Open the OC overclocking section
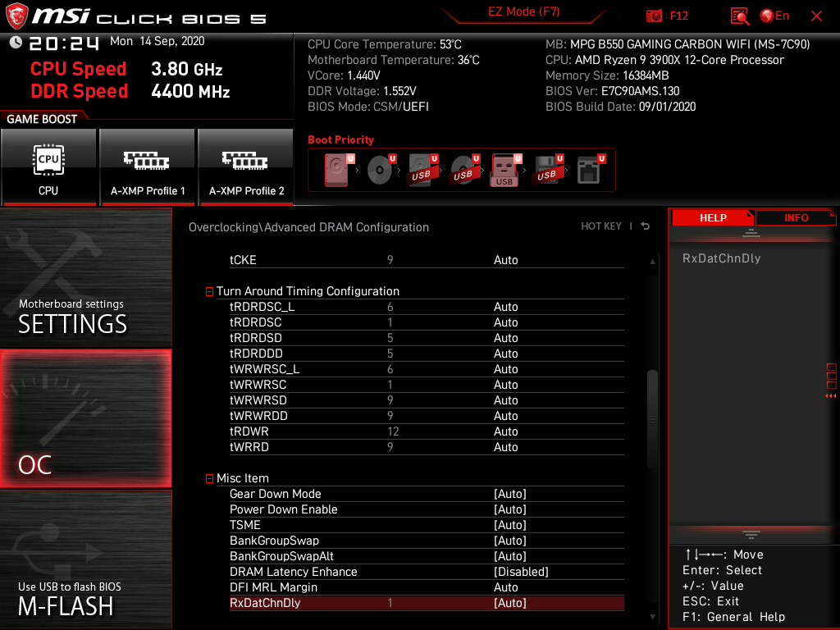840x630 pixels. (x=85, y=418)
